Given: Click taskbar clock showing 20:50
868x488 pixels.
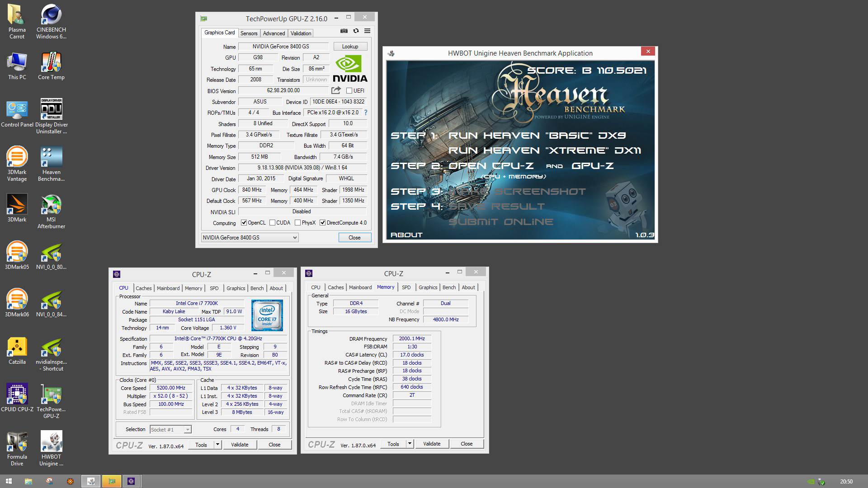Looking at the screenshot, I should (x=846, y=482).
